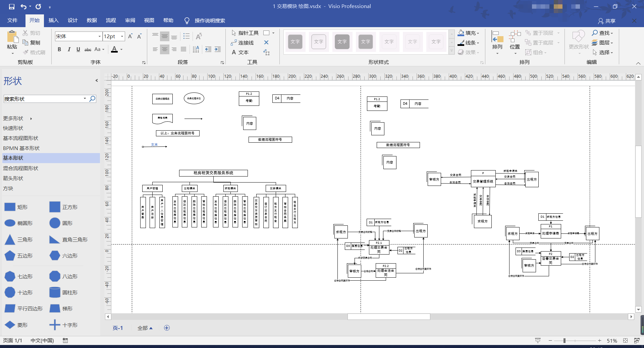Click the add new page plus icon
644x348 pixels.
167,328
